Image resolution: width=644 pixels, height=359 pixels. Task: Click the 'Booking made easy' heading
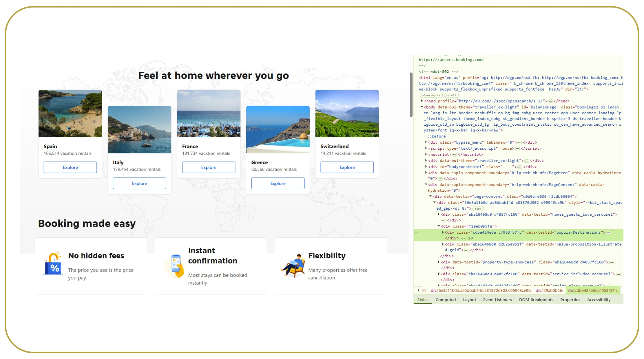pos(87,224)
